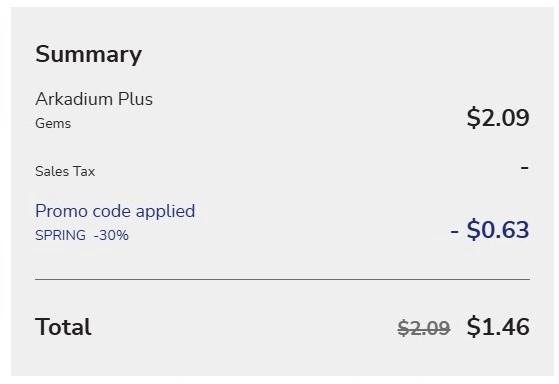Select the final $1.46 total price
559x384 pixels.
point(498,326)
